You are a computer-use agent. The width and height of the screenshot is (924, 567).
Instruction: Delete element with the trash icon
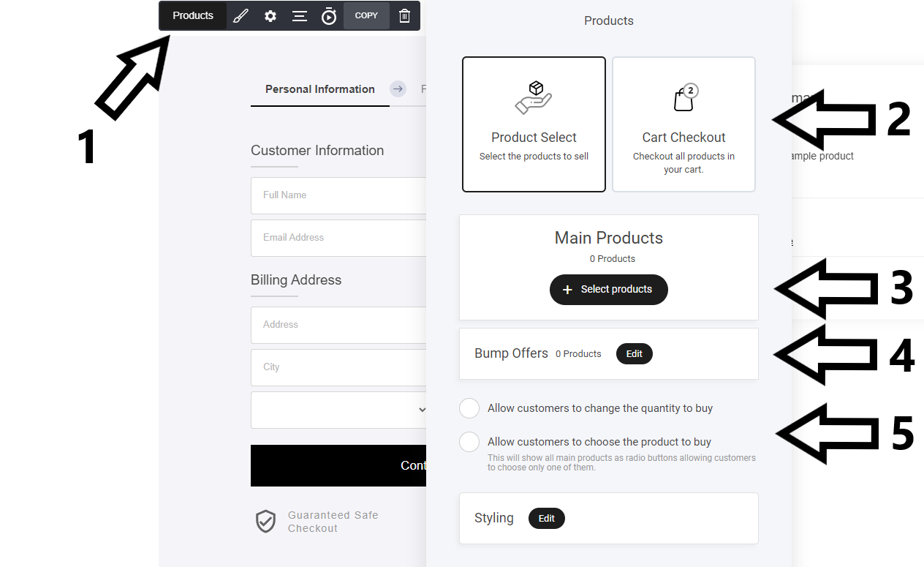(x=404, y=16)
